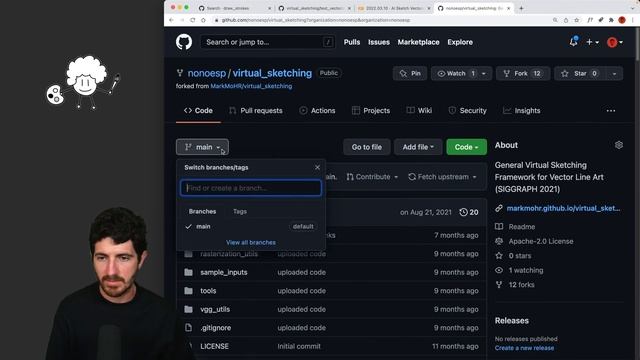The width and height of the screenshot is (640, 360).
Task: Open the Fetch upstream dropdown
Action: tap(442, 177)
